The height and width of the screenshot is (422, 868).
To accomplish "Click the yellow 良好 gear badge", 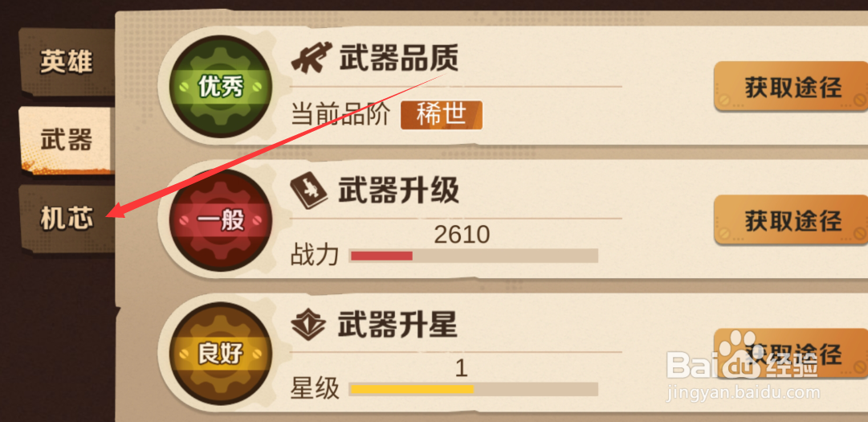I will (x=221, y=354).
